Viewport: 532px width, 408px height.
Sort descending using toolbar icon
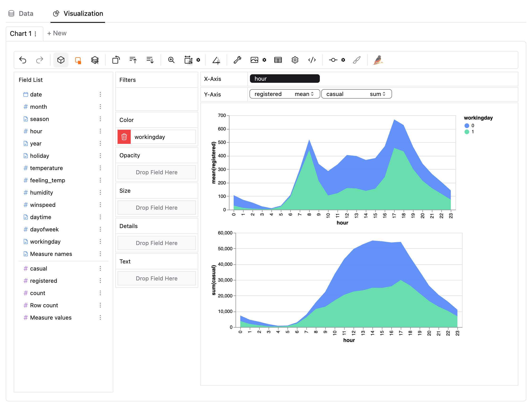pos(150,60)
